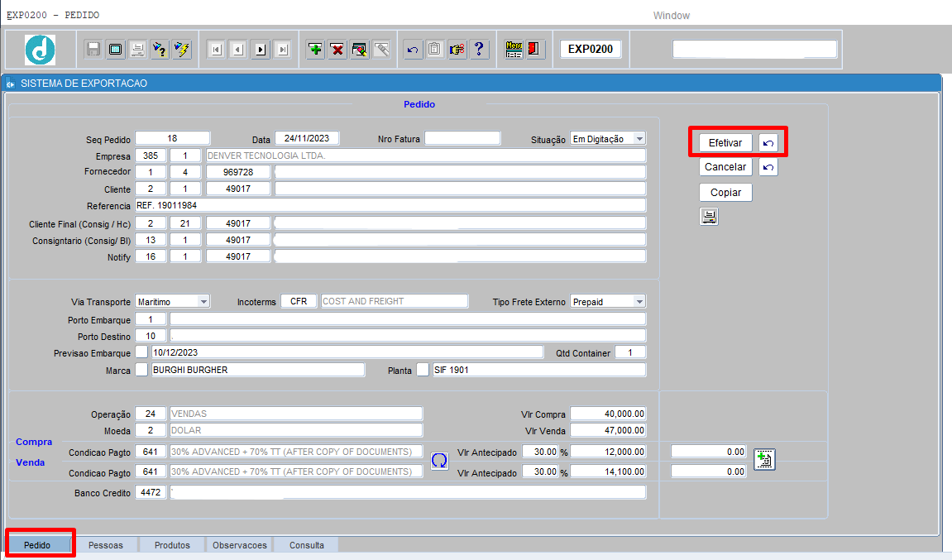Click the clipboard toolbar icon

(x=435, y=49)
